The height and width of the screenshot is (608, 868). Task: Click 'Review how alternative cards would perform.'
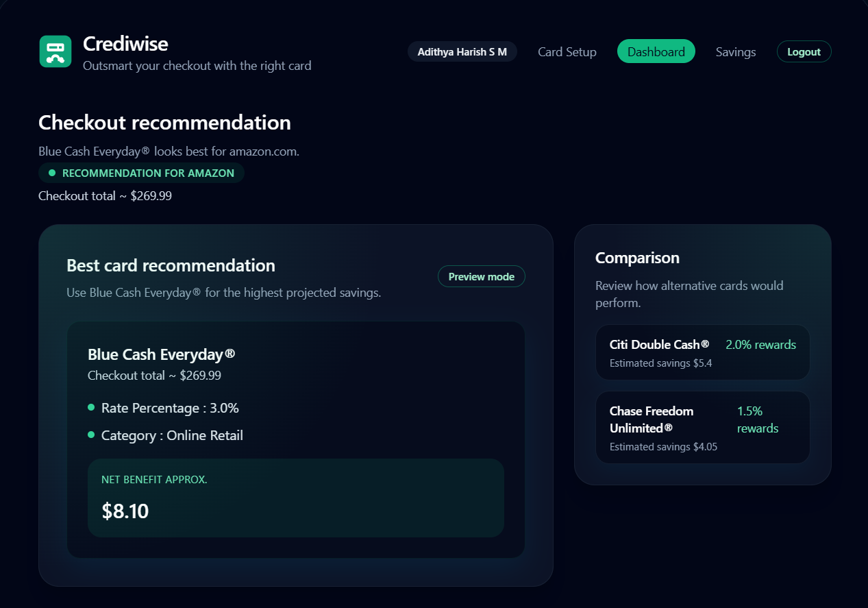point(689,294)
